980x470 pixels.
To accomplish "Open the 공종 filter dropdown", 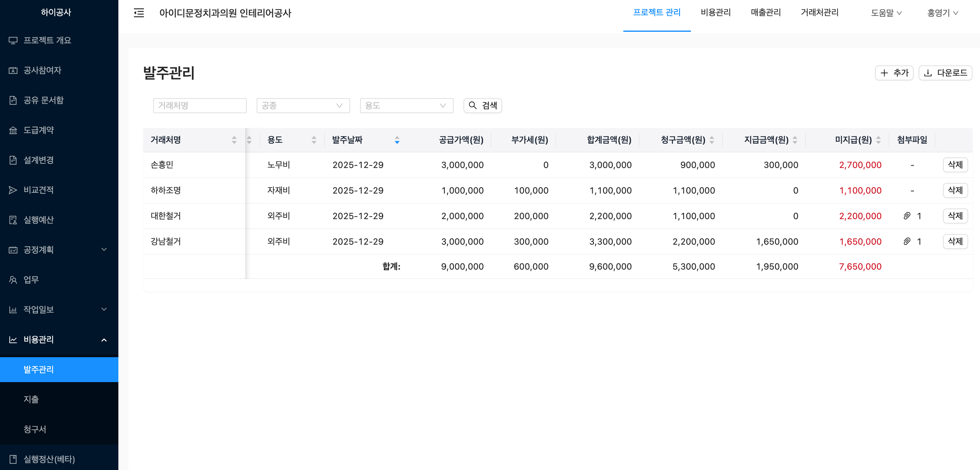I will coord(303,105).
